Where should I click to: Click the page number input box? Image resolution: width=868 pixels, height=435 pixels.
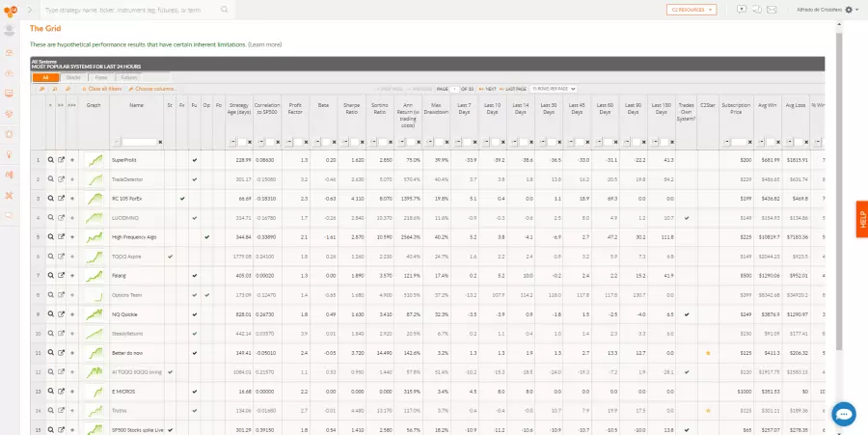(454, 89)
